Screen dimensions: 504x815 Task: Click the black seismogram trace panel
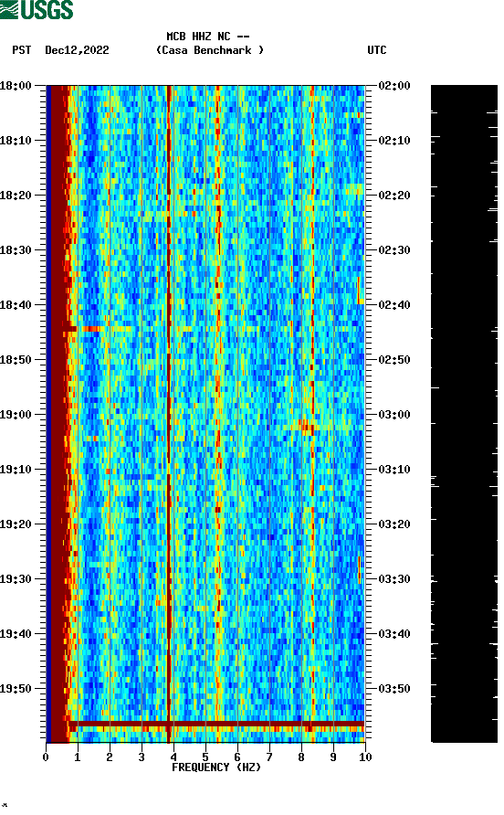point(464,414)
